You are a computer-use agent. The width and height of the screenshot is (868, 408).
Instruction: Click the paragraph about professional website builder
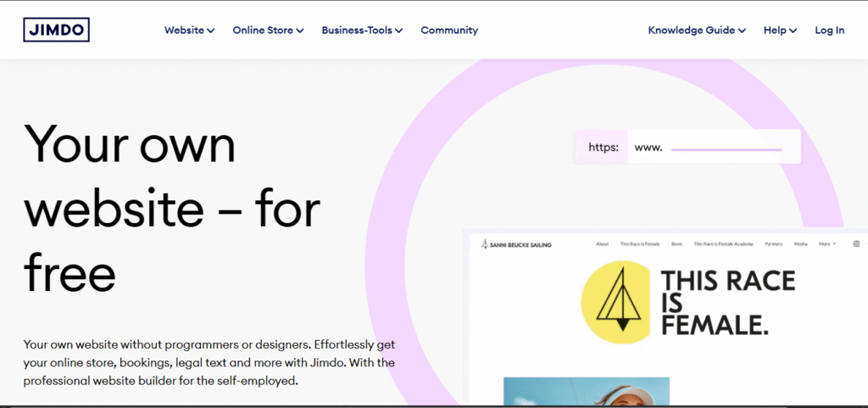[209, 362]
